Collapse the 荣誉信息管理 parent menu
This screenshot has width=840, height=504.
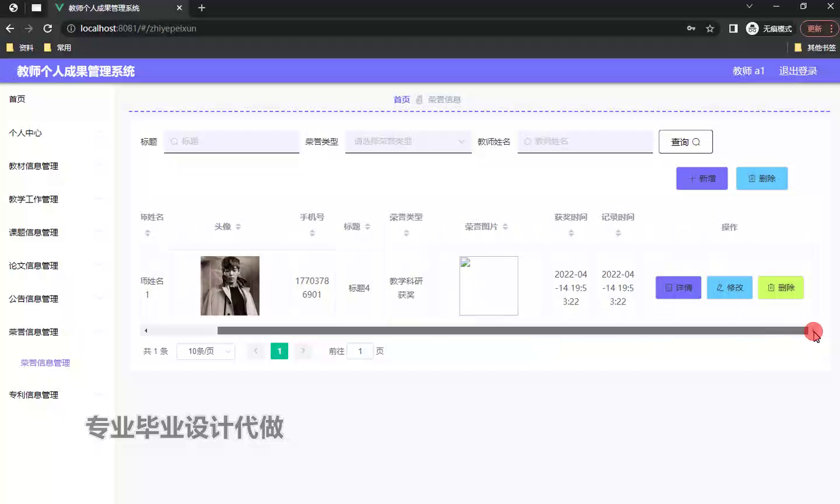click(57, 332)
